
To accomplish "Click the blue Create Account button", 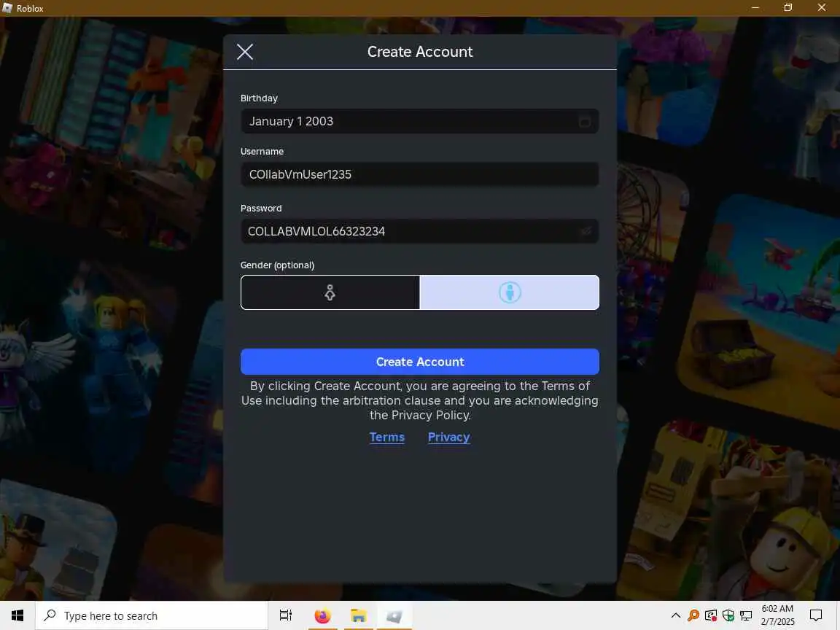I will [419, 362].
